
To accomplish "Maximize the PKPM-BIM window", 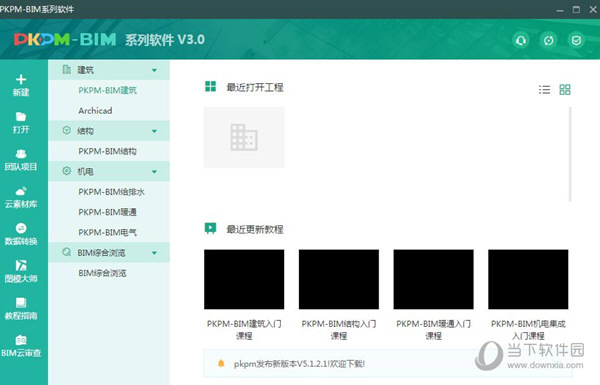I will pyautogui.click(x=576, y=10).
